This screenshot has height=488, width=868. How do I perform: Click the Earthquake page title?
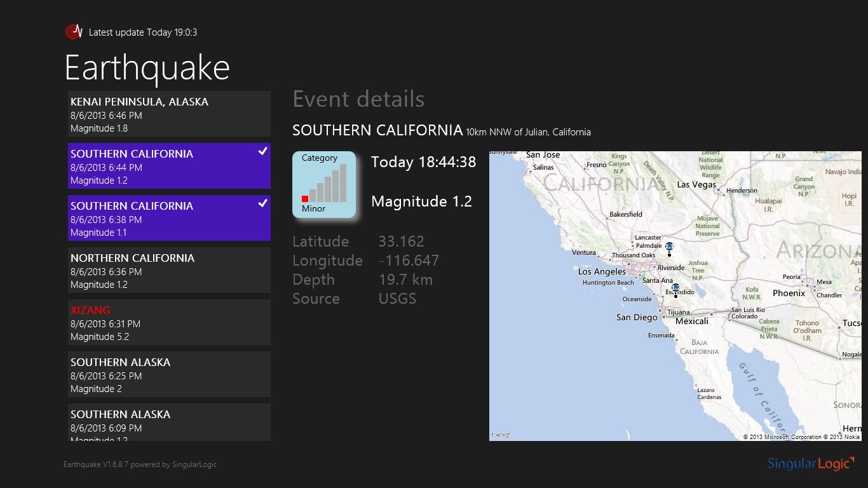[147, 67]
